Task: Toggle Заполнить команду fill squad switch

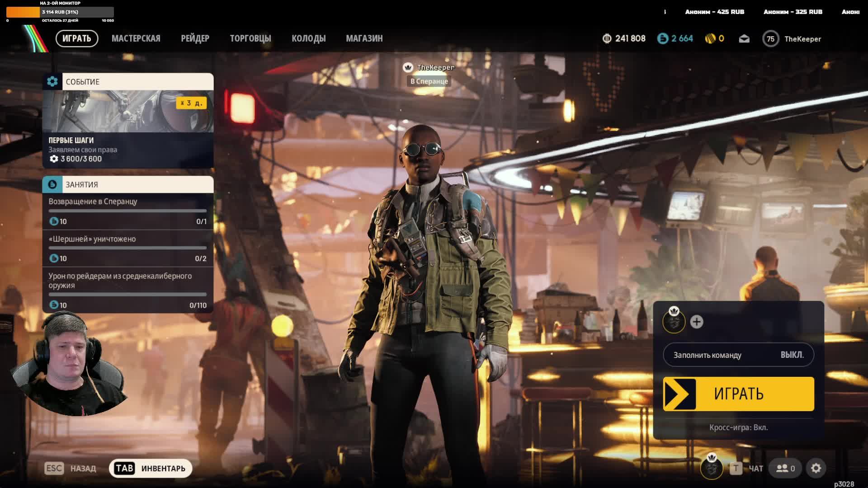Action: pyautogui.click(x=738, y=355)
